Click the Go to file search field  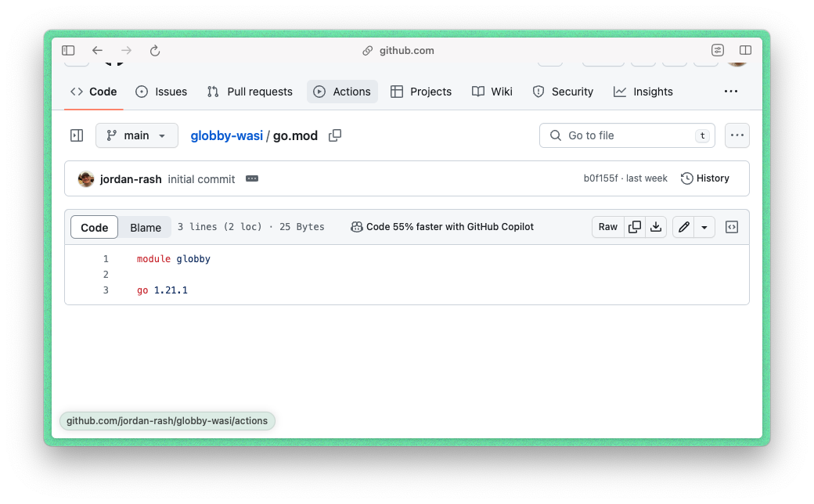[626, 135]
